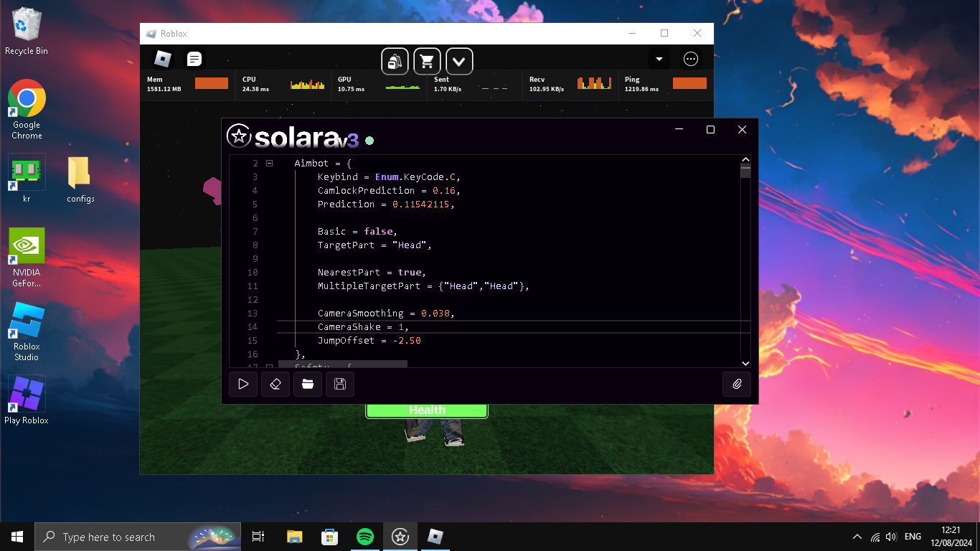Select the kr desktop shortcut
The height and width of the screenshot is (551, 980).
[27, 179]
